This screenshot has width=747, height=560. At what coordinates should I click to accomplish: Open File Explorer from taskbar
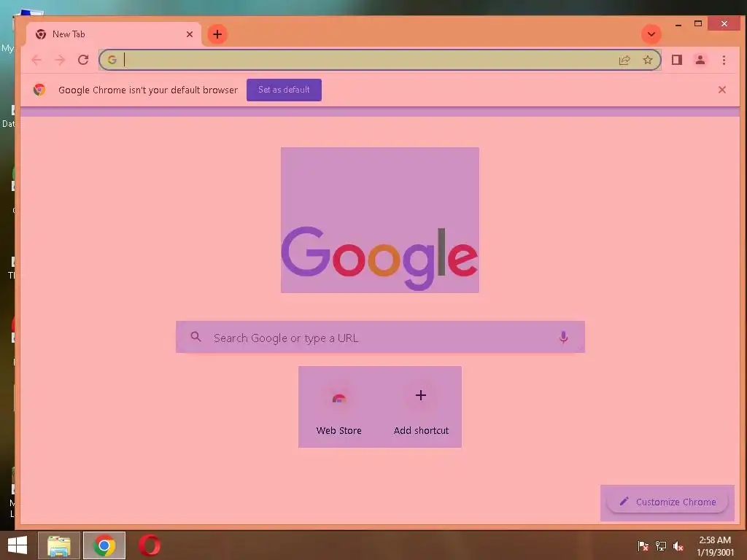pos(59,545)
